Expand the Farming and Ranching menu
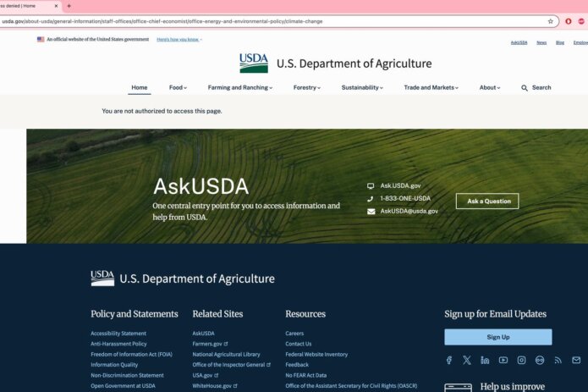The height and width of the screenshot is (392, 588). (x=240, y=87)
